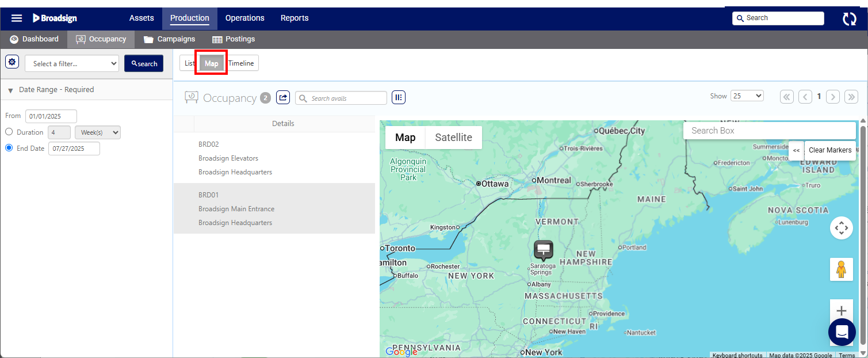Open the column chooser icon
This screenshot has height=358, width=868.
(x=399, y=97)
